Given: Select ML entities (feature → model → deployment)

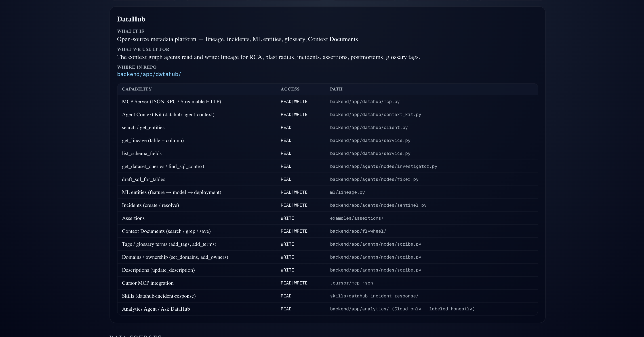Looking at the screenshot, I should click(171, 192).
